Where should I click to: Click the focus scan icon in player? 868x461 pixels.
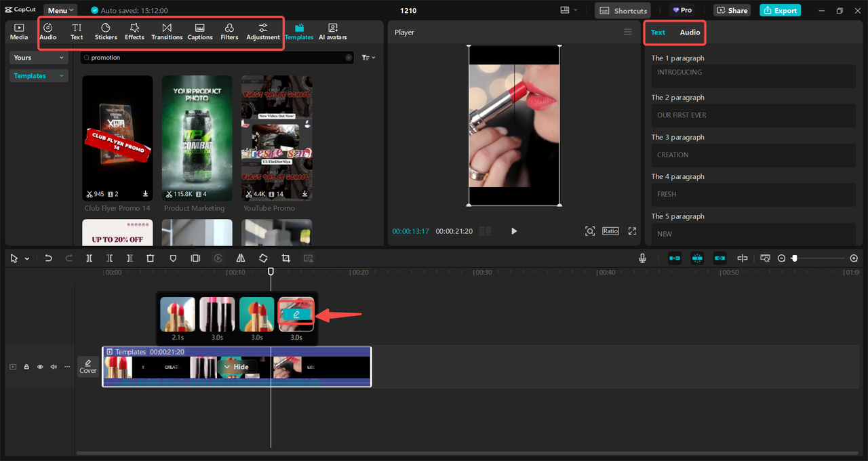[x=590, y=231]
